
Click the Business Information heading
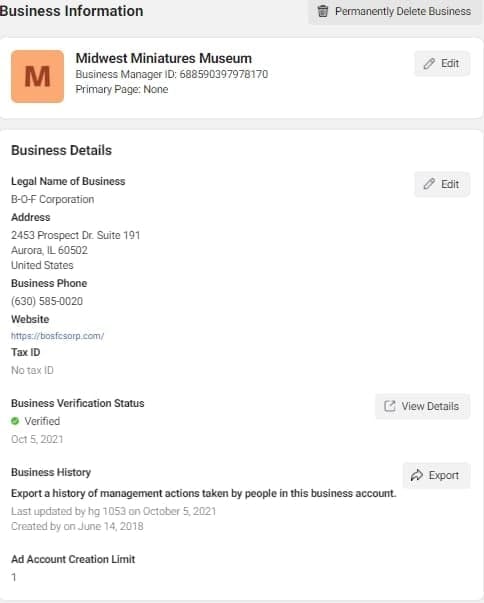71,11
